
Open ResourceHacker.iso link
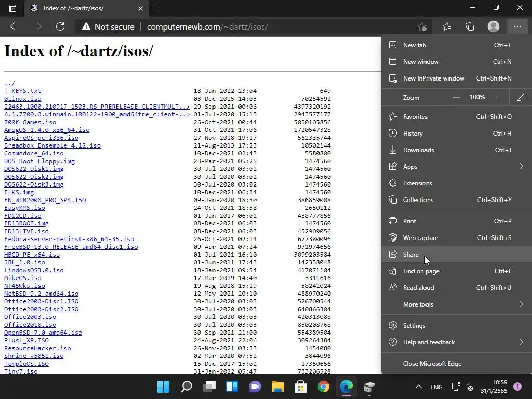click(37, 349)
